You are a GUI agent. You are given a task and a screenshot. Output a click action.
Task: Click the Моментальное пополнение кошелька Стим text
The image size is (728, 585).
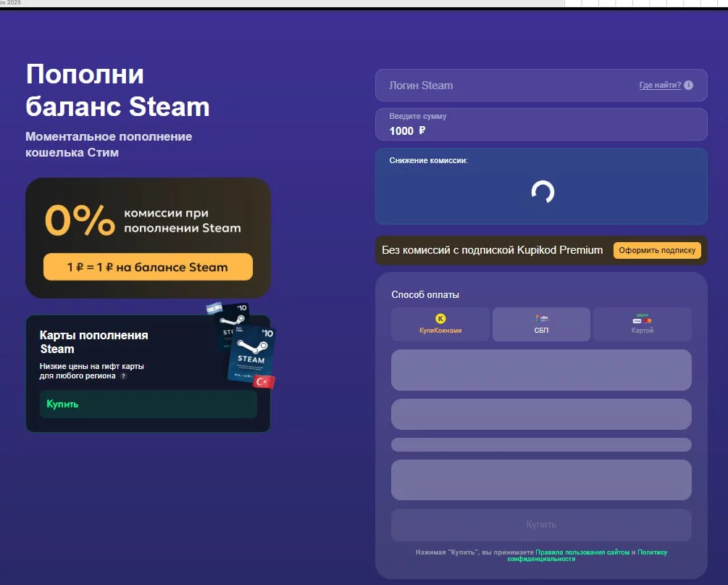109,144
